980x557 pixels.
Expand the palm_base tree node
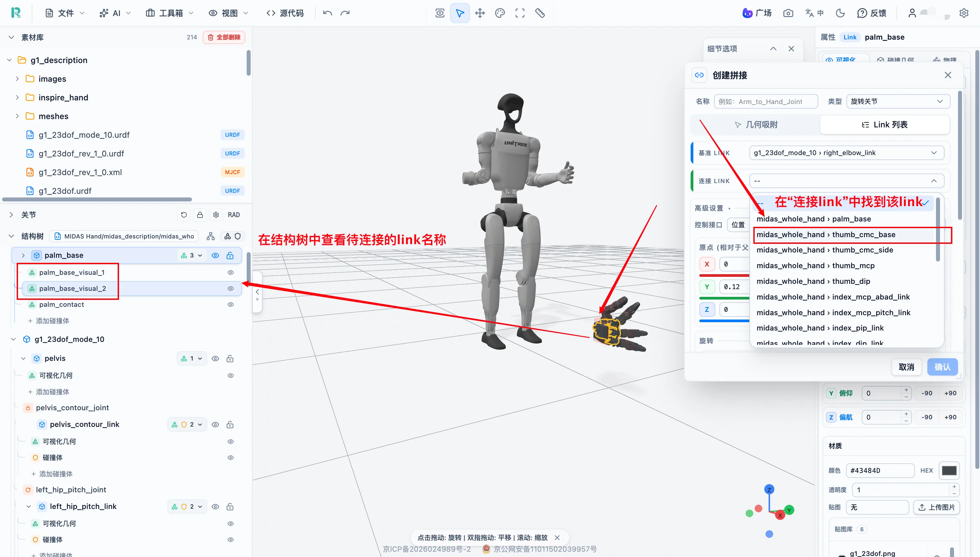coord(23,255)
